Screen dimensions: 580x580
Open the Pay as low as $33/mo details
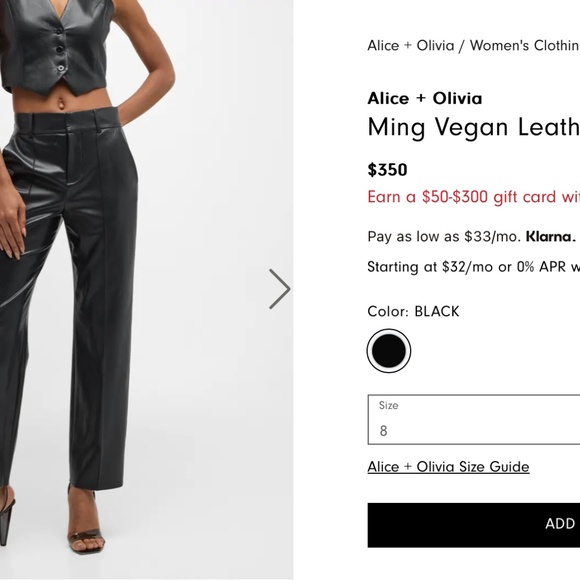(x=444, y=236)
